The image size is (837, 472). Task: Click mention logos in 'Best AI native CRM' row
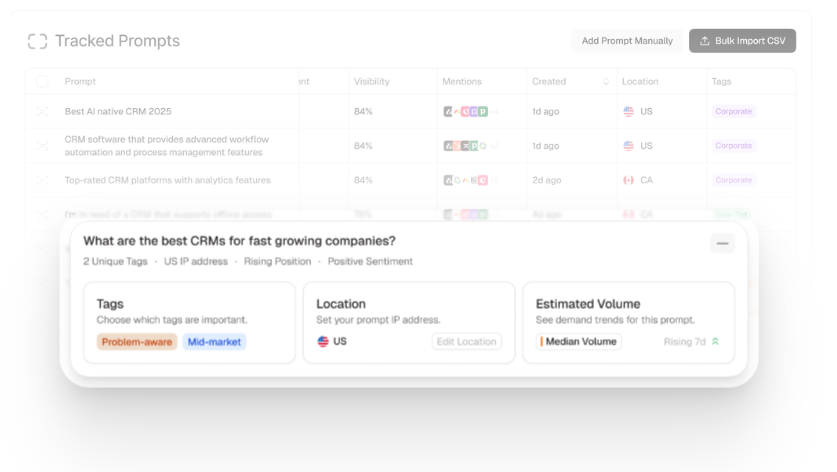point(466,111)
